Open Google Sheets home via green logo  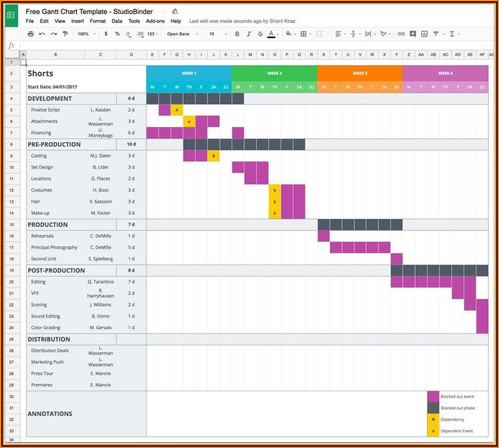(x=12, y=15)
